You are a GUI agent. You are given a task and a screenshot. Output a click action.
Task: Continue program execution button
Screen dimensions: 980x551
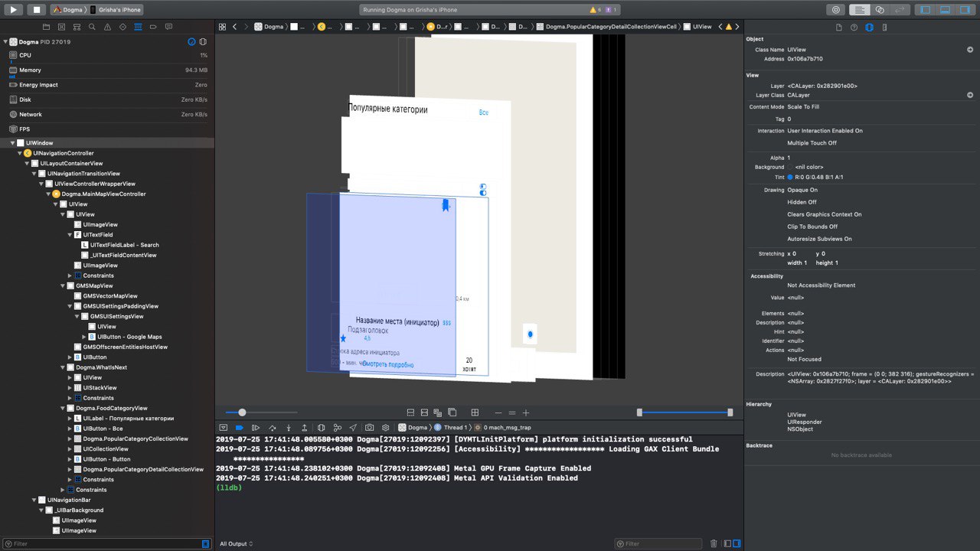tap(256, 427)
